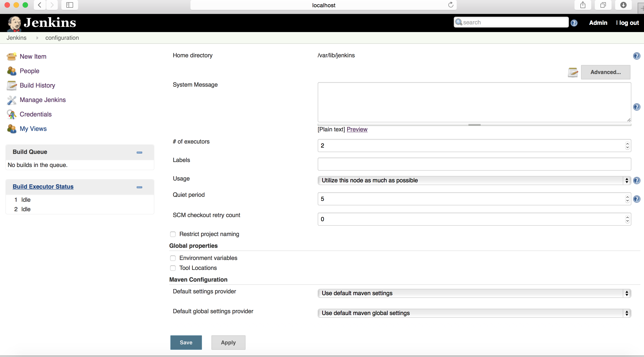644x357 pixels.
Task: Click the People sidebar icon
Action: coord(12,71)
